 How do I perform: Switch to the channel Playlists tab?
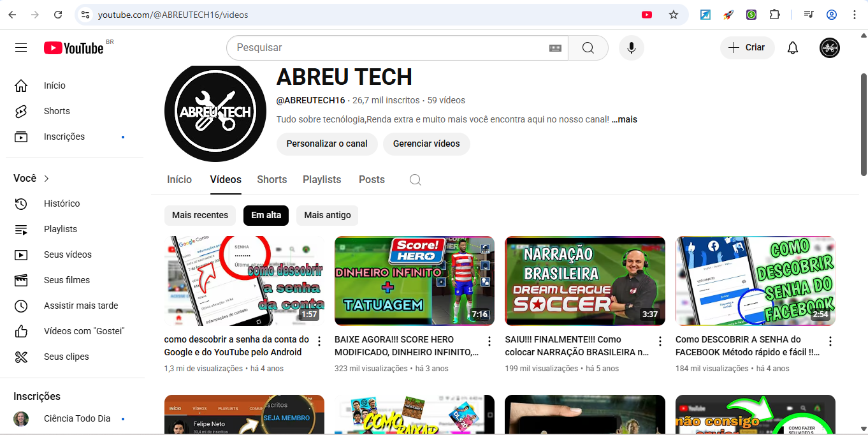click(322, 180)
